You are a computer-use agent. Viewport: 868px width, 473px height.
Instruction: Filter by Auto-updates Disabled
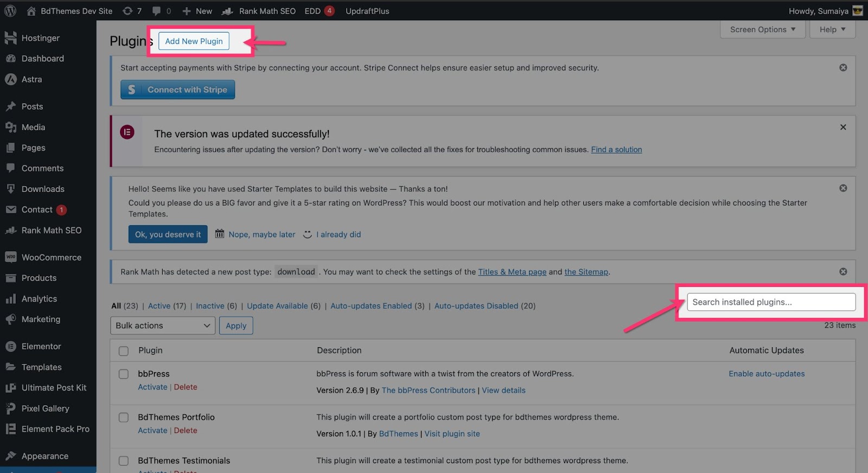pyautogui.click(x=476, y=306)
